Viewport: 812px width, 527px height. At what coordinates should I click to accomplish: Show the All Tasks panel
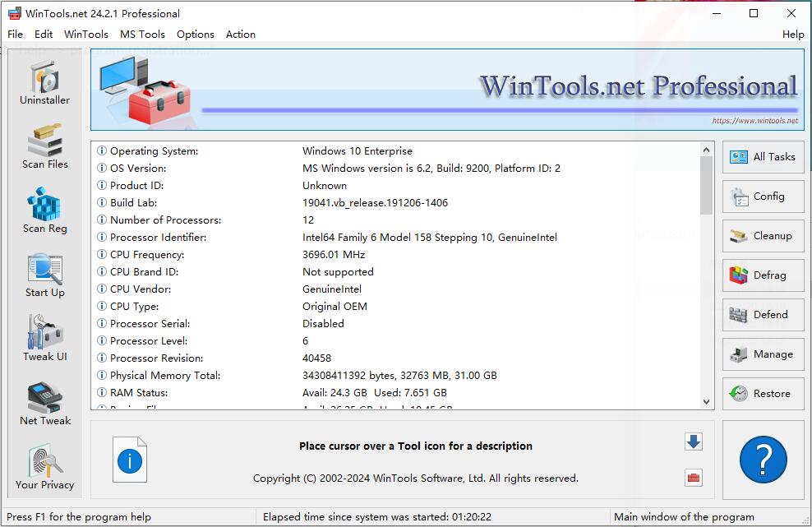coord(763,157)
